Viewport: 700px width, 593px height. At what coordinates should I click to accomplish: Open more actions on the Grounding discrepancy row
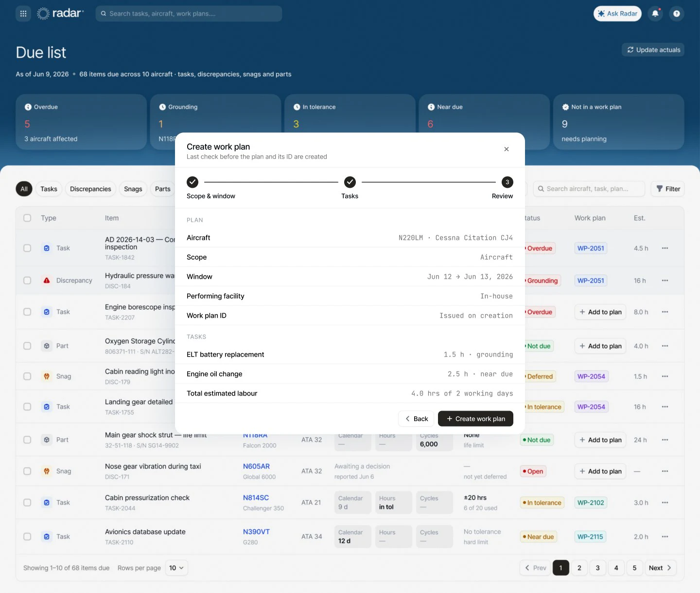pos(665,281)
